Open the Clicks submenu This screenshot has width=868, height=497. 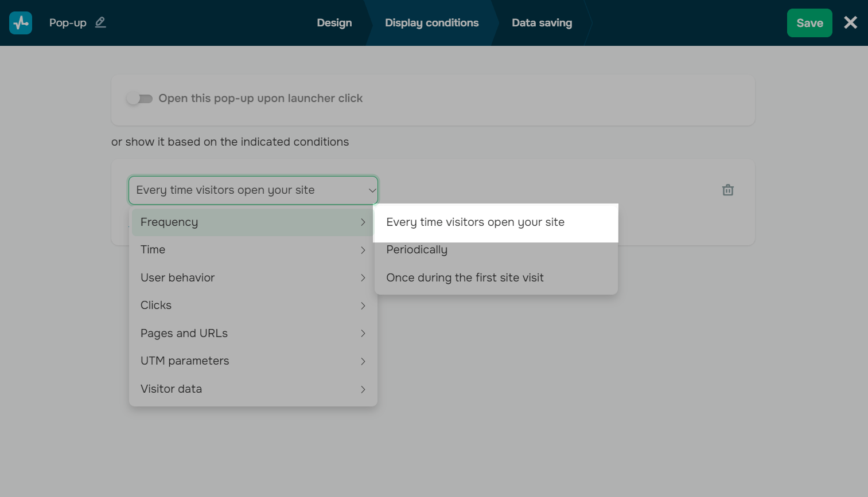(253, 306)
